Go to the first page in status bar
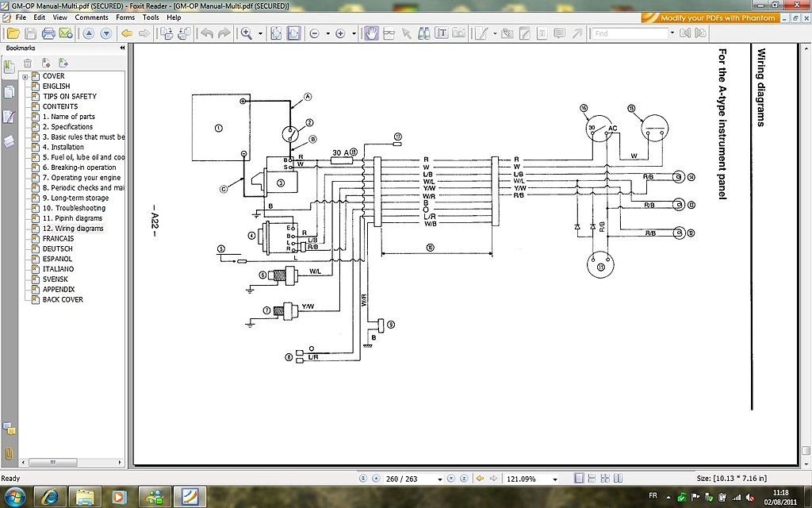Image resolution: width=812 pixels, height=508 pixels. [363, 479]
